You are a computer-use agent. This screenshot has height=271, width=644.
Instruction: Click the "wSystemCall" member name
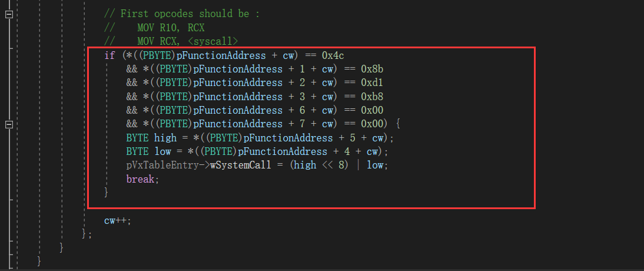[240, 166]
